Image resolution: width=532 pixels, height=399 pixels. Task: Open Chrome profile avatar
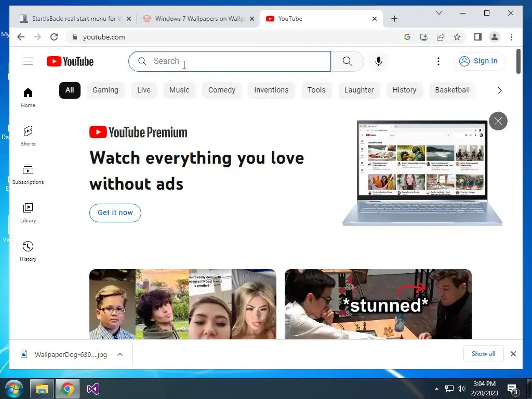click(495, 37)
